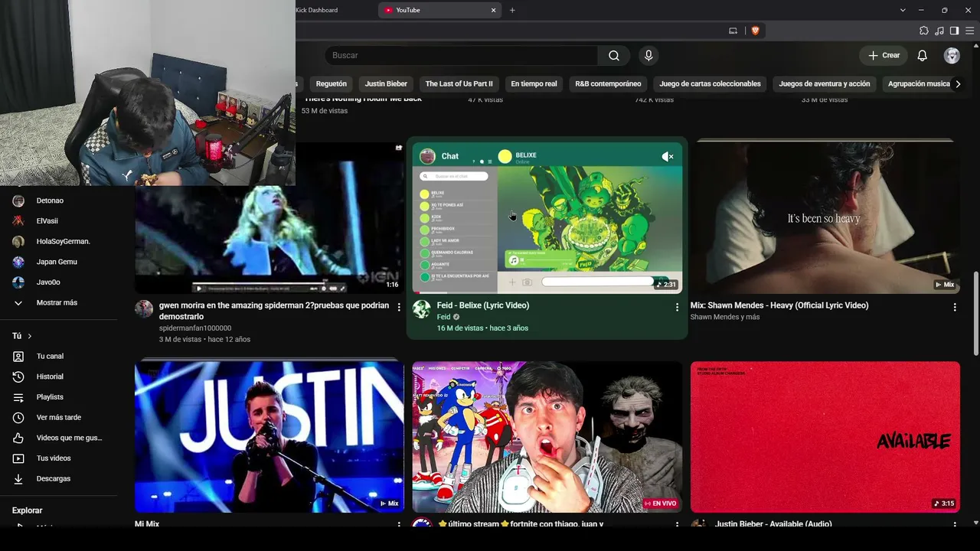Open the media playlist music note icon
The width and height of the screenshot is (980, 551).
(939, 31)
